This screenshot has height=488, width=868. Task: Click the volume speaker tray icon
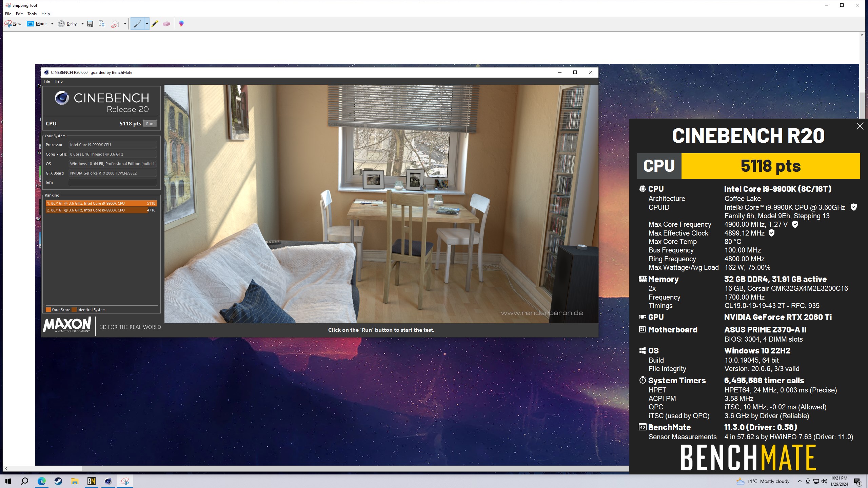[x=824, y=481]
